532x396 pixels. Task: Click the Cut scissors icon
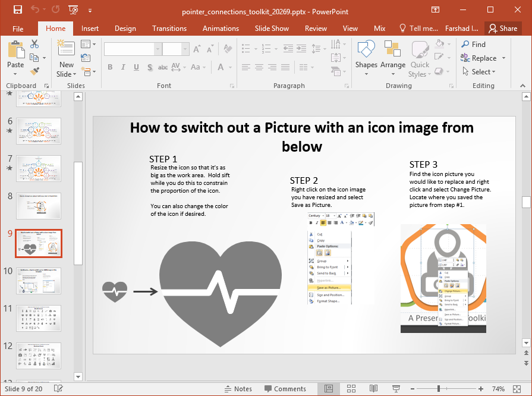[34, 44]
